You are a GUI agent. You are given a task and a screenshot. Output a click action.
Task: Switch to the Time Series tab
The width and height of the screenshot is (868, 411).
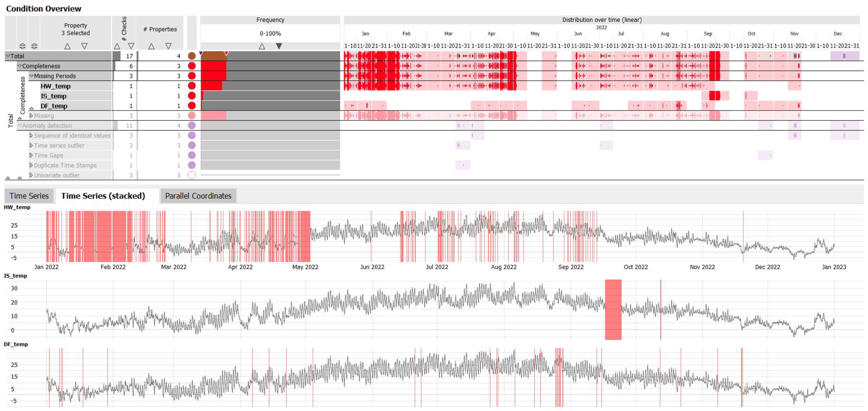click(29, 196)
